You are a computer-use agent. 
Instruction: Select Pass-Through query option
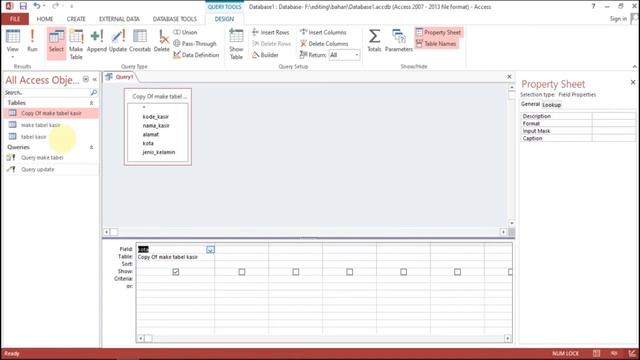tap(195, 44)
